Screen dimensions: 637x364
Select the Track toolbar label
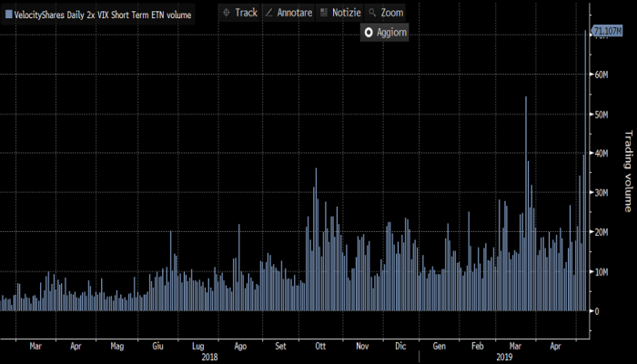[x=247, y=13]
